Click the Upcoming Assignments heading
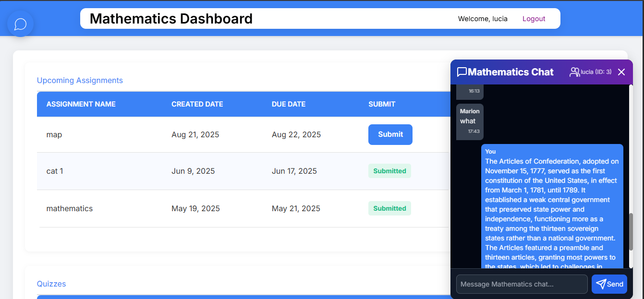Screen dimensions: 644x299 click(80, 80)
